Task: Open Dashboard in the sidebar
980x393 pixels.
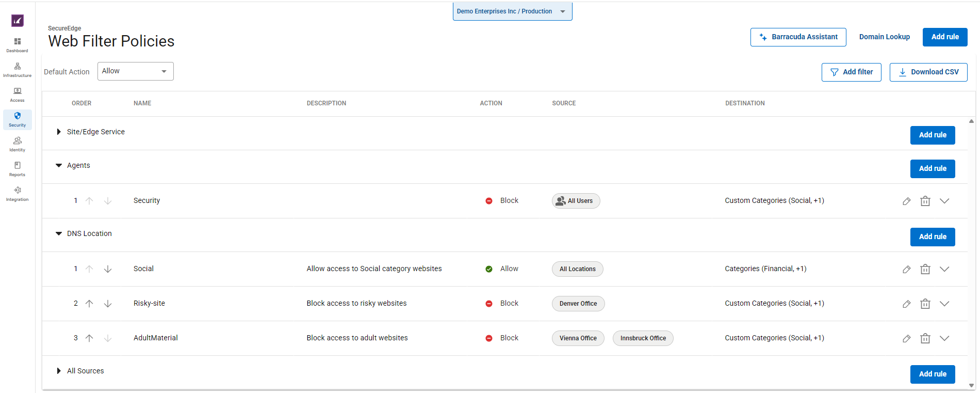Action: [18, 45]
